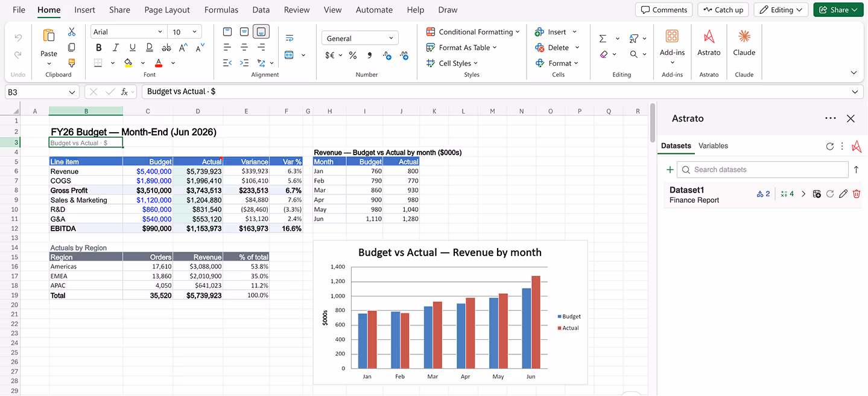Screen dimensions: 868x396
Task: Click the Wrap Text icon
Action: 290,39
